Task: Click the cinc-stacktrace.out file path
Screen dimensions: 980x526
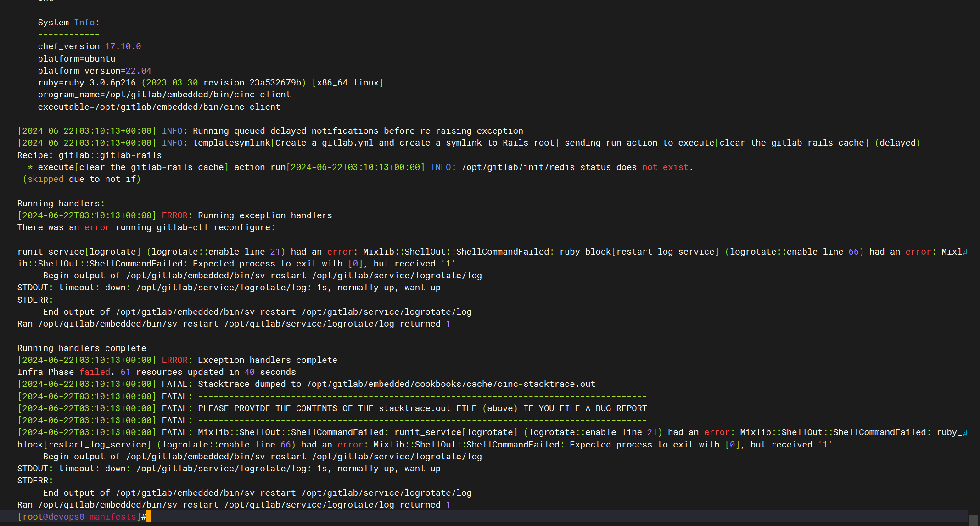Action: click(451, 384)
